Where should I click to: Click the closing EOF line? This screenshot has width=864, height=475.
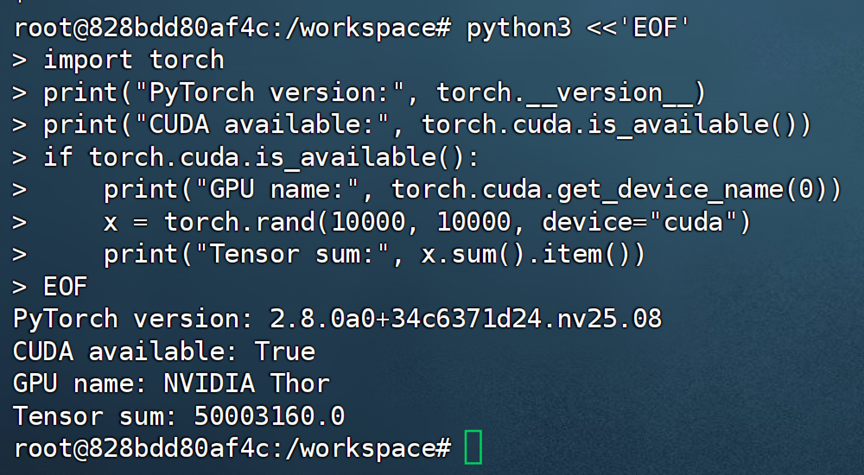65,287
